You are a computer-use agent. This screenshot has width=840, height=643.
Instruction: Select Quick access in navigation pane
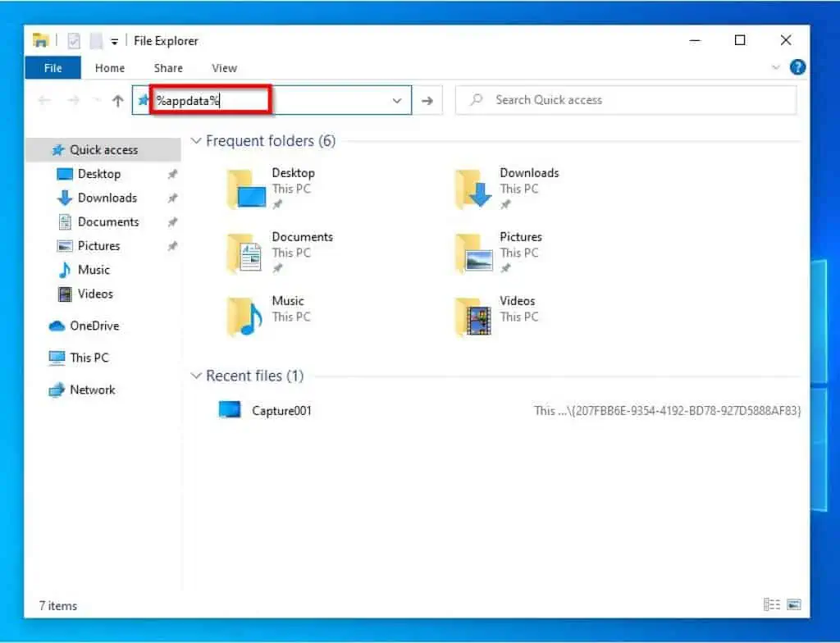pos(103,149)
